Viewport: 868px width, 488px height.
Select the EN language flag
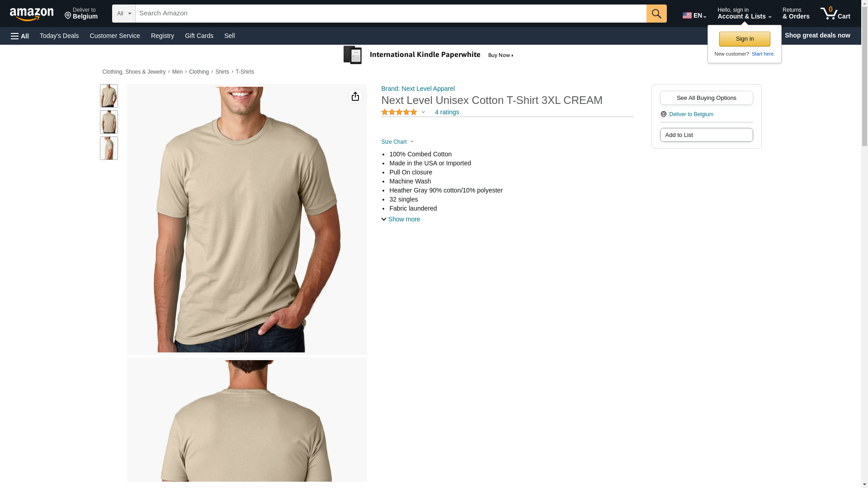(x=694, y=15)
